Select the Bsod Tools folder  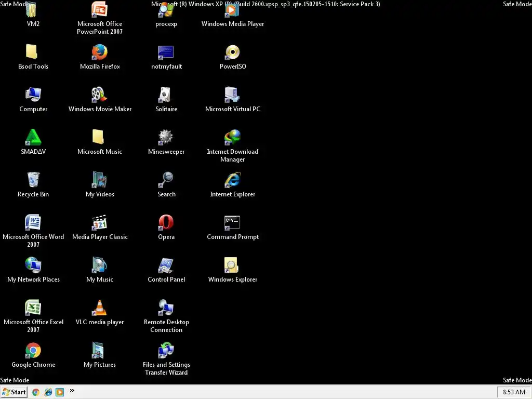click(32, 52)
